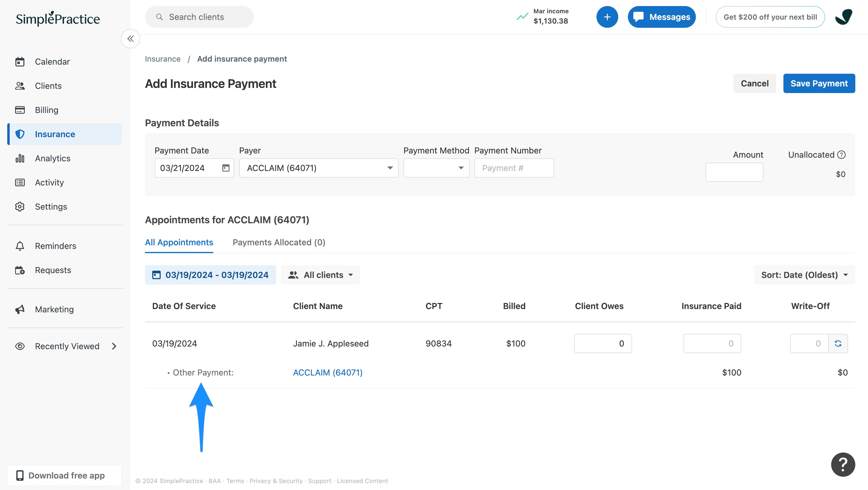Click the Date Of Service column header
Image resolution: width=868 pixels, height=490 pixels.
184,306
